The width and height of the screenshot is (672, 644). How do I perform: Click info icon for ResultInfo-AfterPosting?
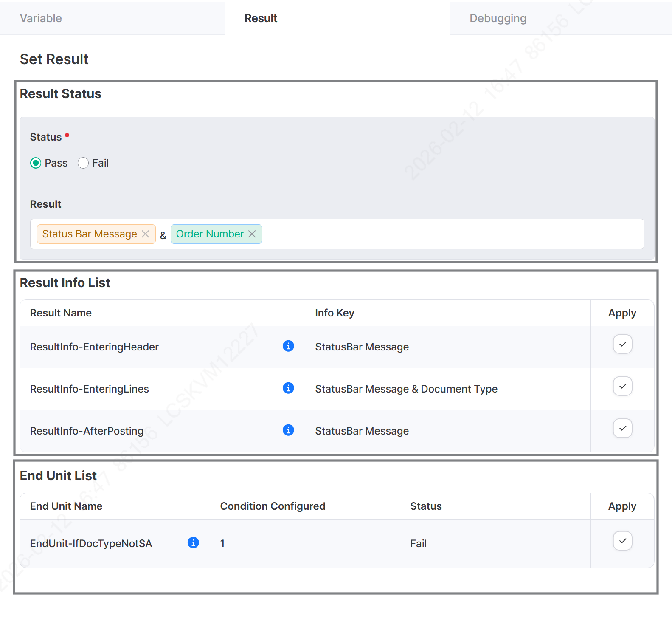(x=288, y=430)
